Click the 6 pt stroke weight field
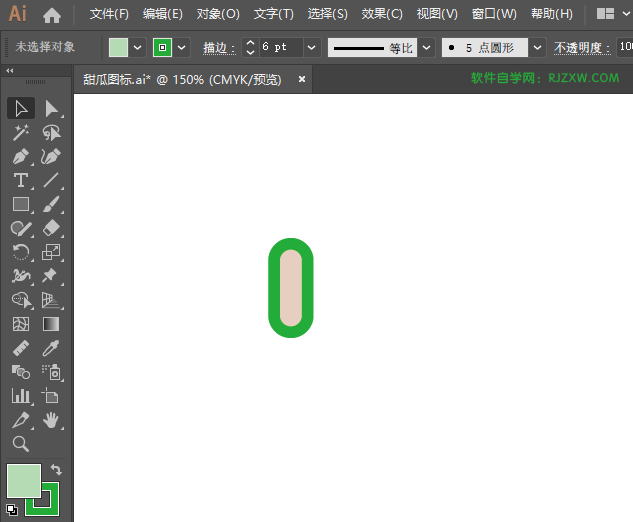Image resolution: width=633 pixels, height=522 pixels. click(281, 48)
